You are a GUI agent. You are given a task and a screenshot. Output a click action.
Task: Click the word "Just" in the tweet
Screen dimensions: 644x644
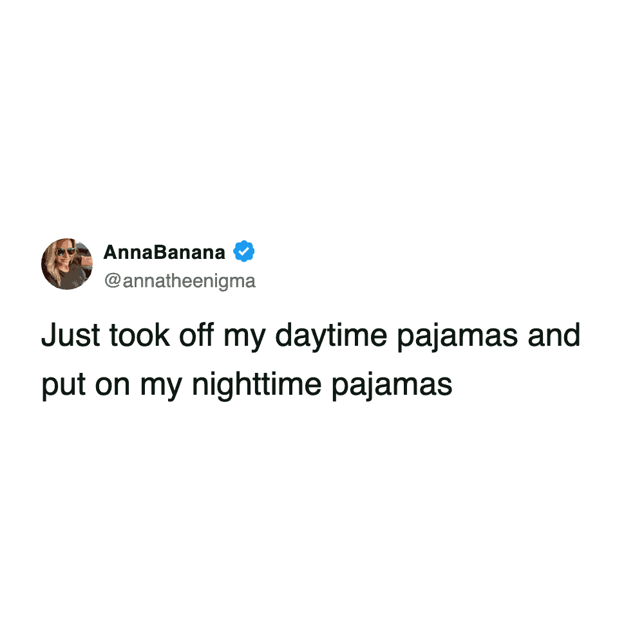click(x=71, y=336)
